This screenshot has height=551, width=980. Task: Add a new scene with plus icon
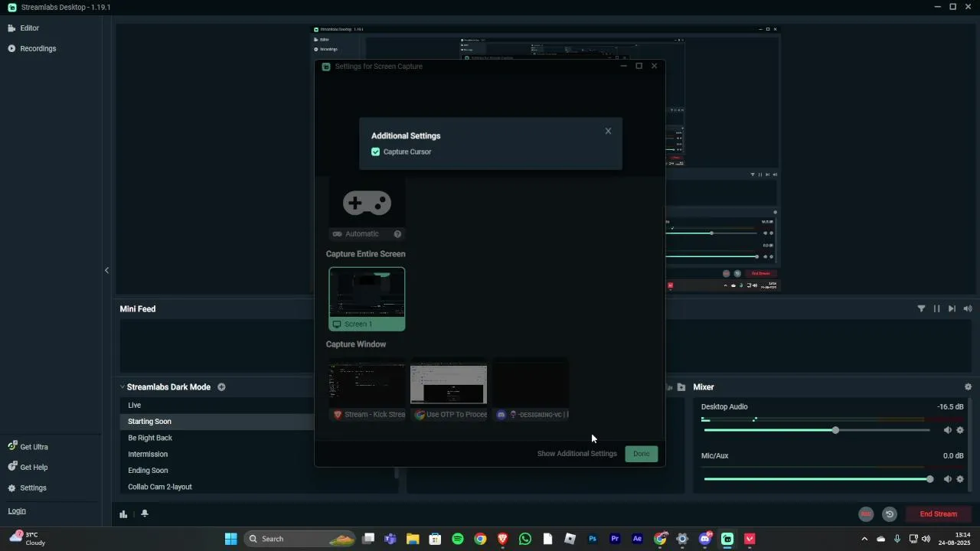pos(221,387)
